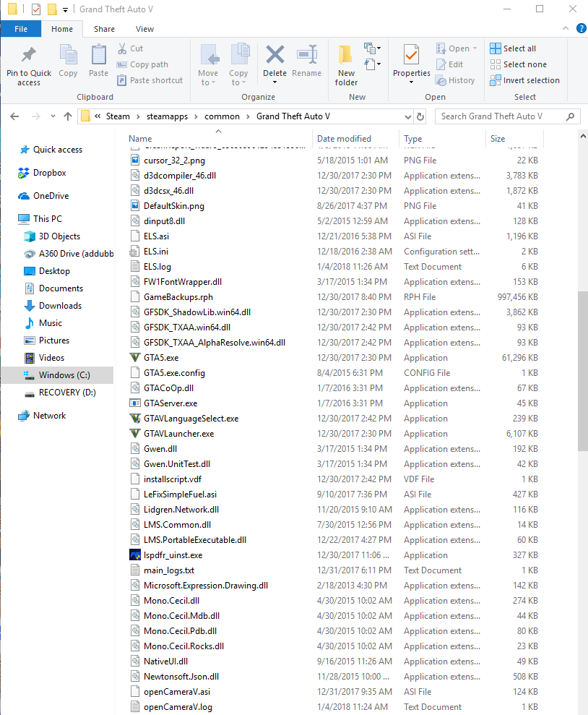Switch to the Share ribbon tab
The image size is (588, 715).
click(x=104, y=29)
